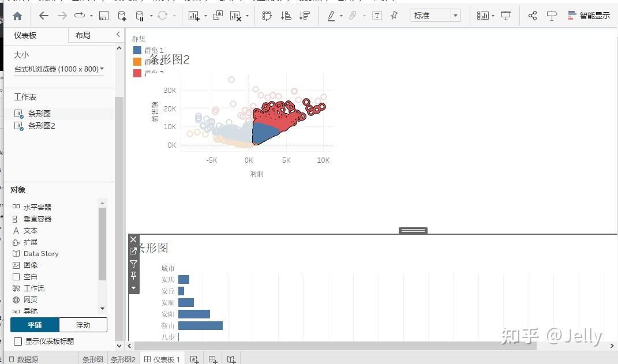The height and width of the screenshot is (364, 618).
Task: Pick the Data Story object
Action: 41,254
